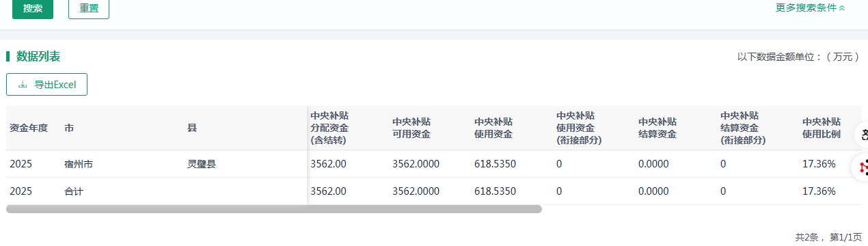Select the 灵璧县 cell
Screen dimensions: 868x246
coord(202,164)
